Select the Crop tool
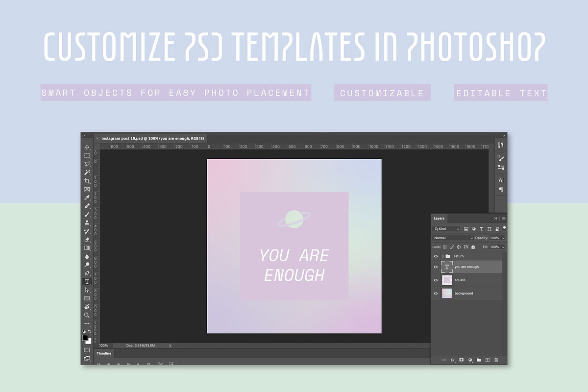This screenshot has width=588, height=392. pyautogui.click(x=87, y=181)
